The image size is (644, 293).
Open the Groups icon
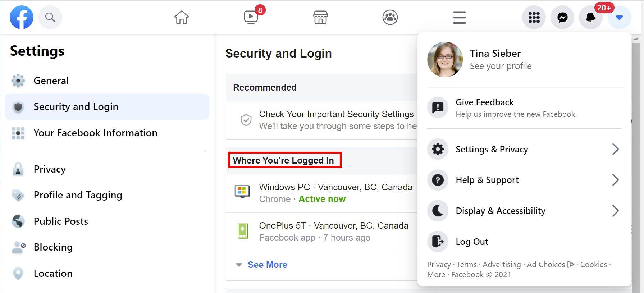tap(390, 17)
